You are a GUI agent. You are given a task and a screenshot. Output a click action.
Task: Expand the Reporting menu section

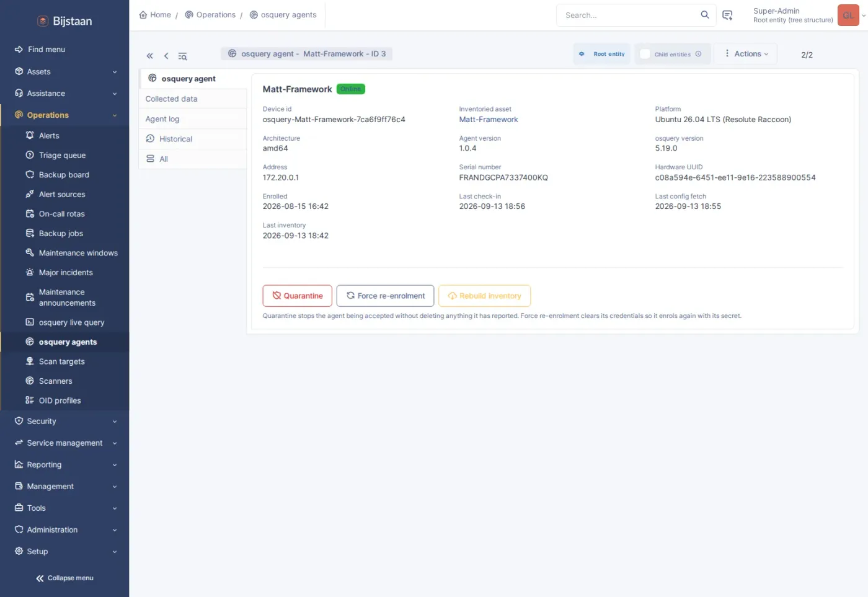(x=64, y=465)
